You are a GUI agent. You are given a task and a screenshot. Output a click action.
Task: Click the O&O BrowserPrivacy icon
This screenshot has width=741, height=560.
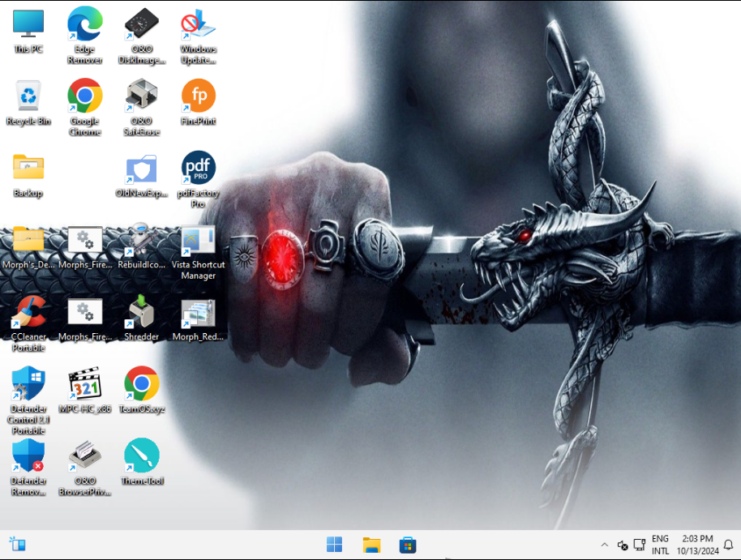pos(85,468)
